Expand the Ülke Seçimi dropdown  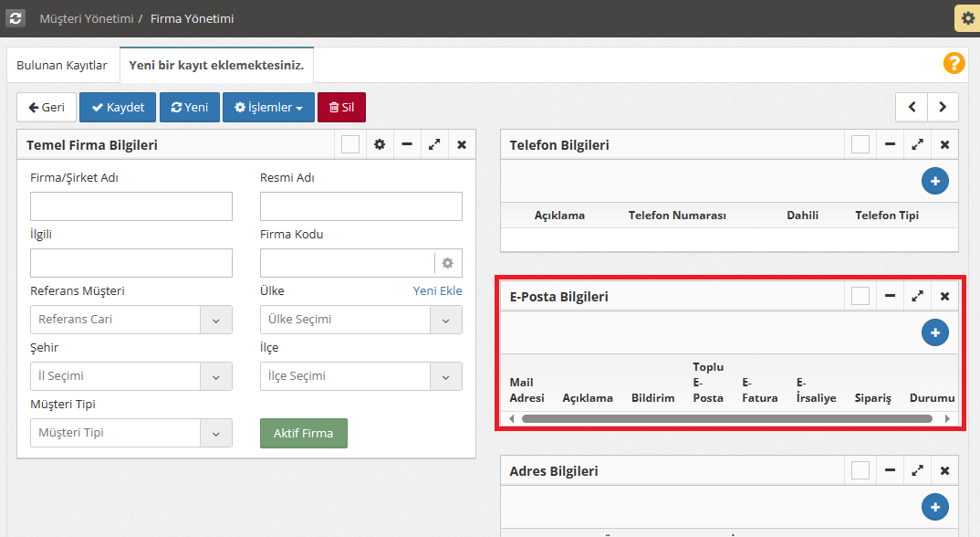coord(446,320)
